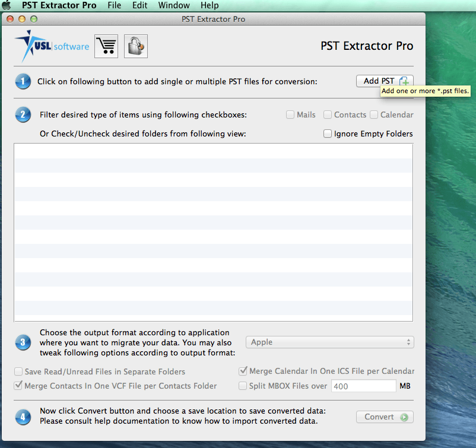The image size is (476, 448).
Task: Open the File menu
Action: point(114,5)
